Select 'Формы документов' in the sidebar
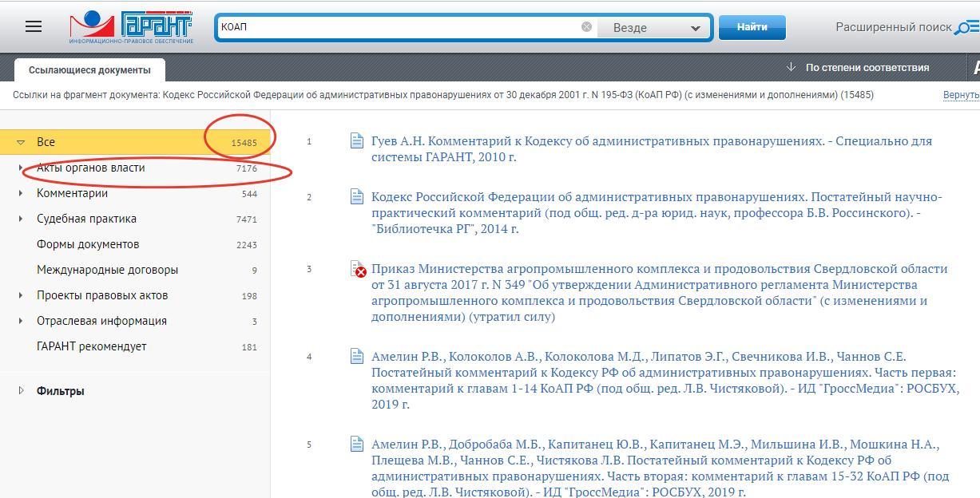980x498 pixels. pos(88,244)
